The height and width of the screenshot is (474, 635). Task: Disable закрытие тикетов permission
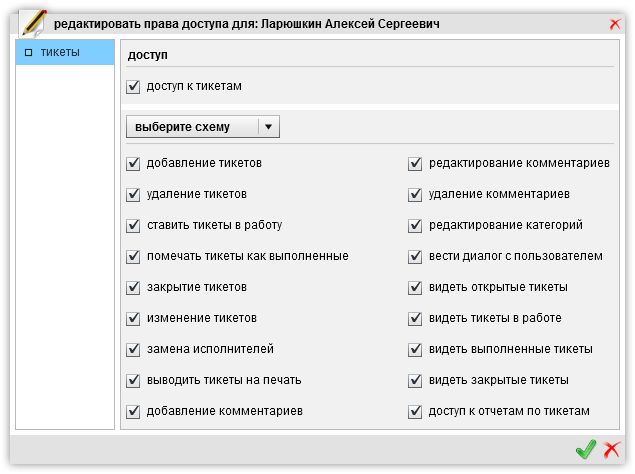[134, 288]
